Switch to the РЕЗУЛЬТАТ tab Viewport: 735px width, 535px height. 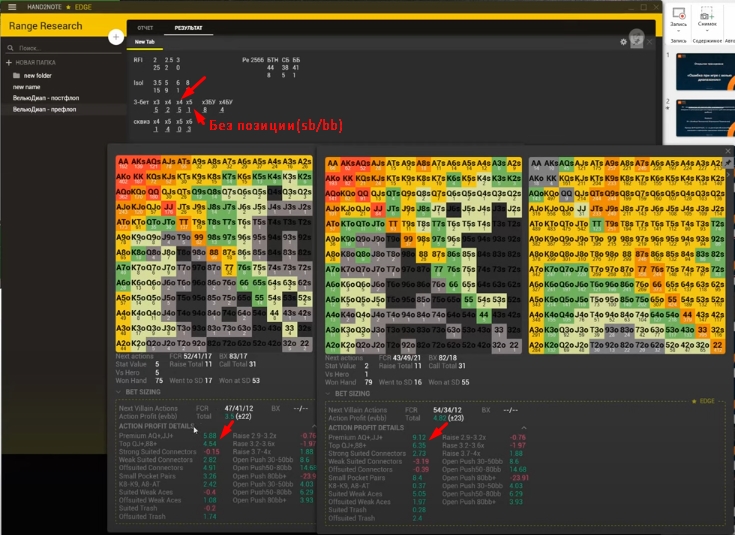[x=188, y=28]
